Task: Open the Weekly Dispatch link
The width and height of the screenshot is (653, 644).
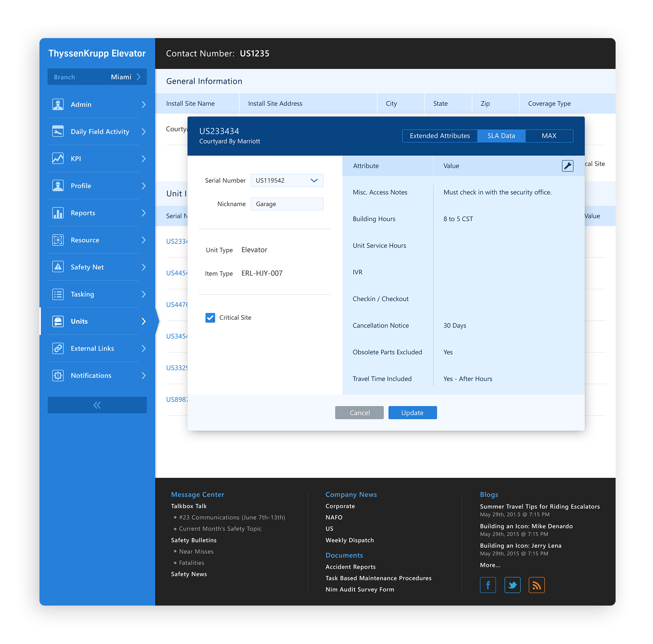Action: point(349,540)
